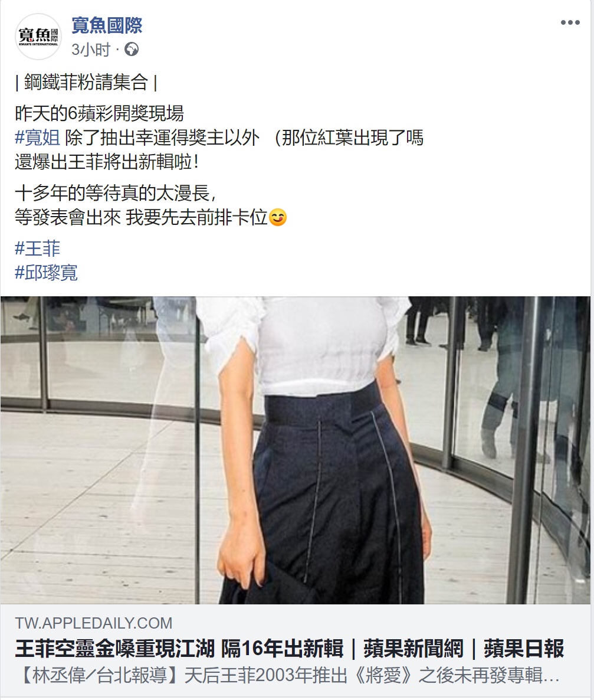Click the public globe privacy icon
The width and height of the screenshot is (594, 700).
(x=131, y=49)
